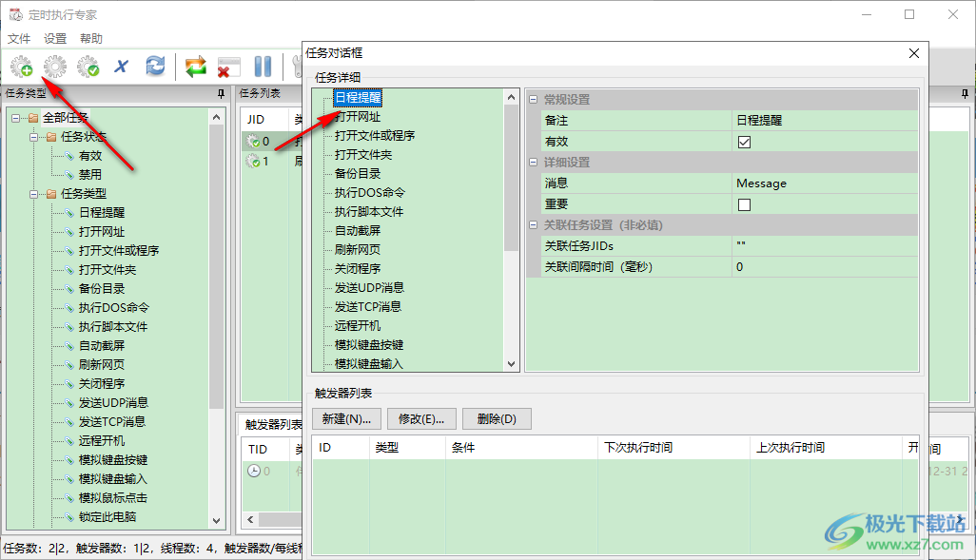Collapse the 常规设置 settings group
This screenshot has height=560, width=976.
[x=535, y=99]
